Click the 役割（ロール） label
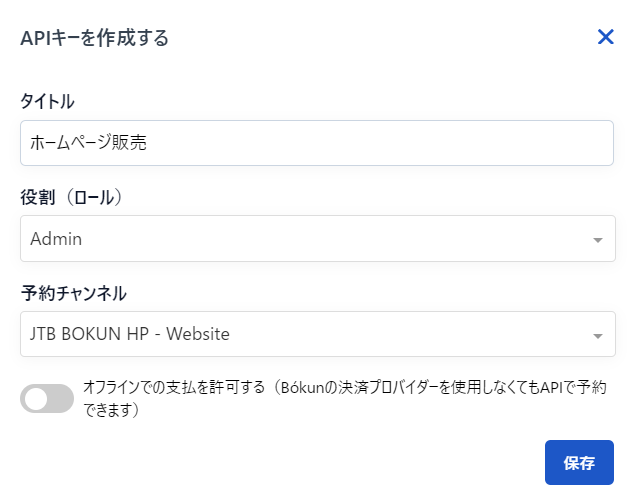The height and width of the screenshot is (502, 637). coord(75,197)
